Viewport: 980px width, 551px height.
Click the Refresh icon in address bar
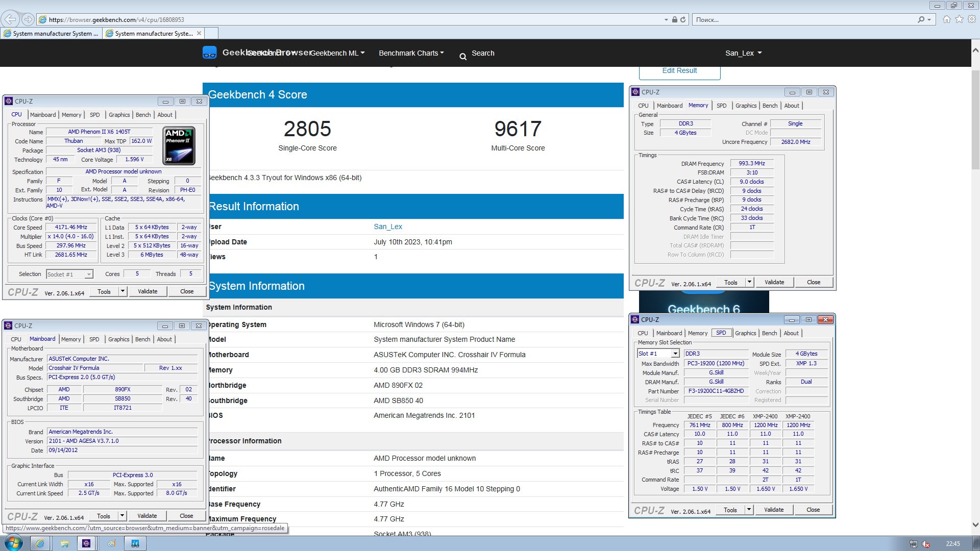[x=683, y=19]
